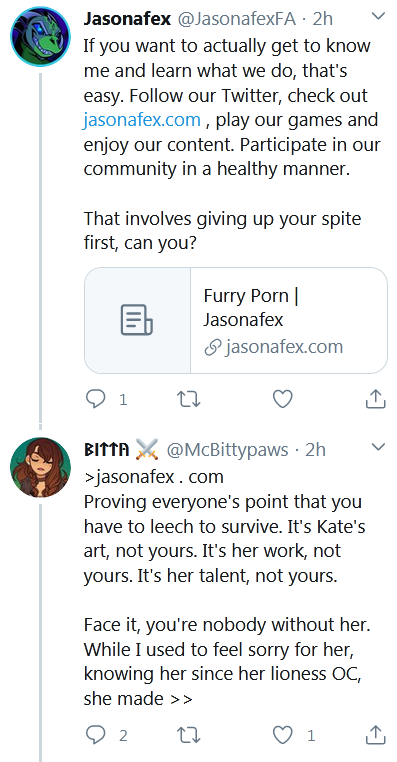Open more options chevron on BITTA's tweet
Image resolution: width=397 pixels, height=762 pixels.
click(378, 447)
